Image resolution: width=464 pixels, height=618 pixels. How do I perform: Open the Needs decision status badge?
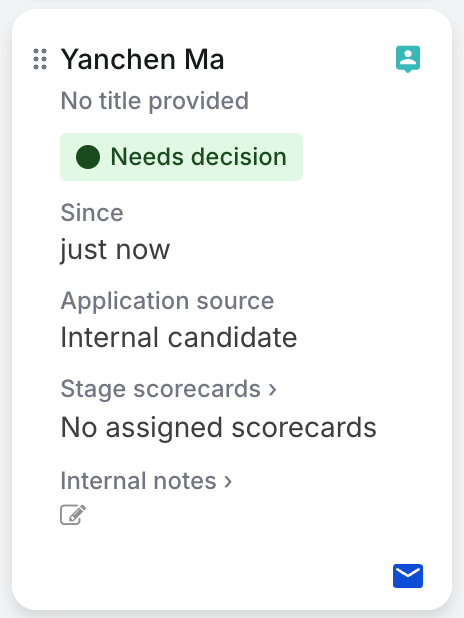pyautogui.click(x=181, y=157)
